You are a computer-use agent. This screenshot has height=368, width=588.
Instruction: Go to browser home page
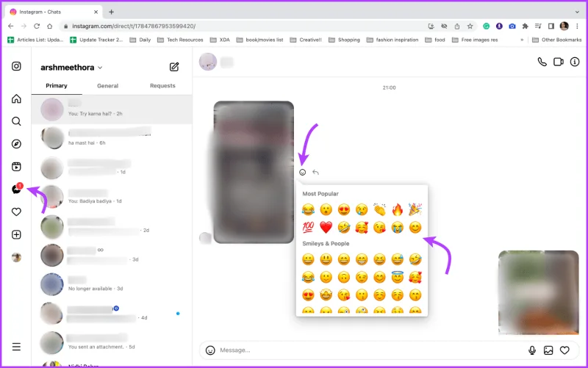coord(49,26)
